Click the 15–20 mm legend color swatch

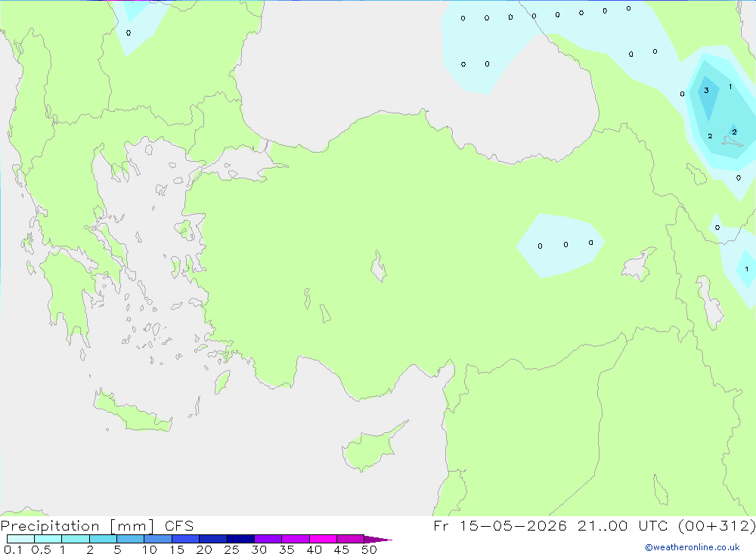tap(186, 539)
